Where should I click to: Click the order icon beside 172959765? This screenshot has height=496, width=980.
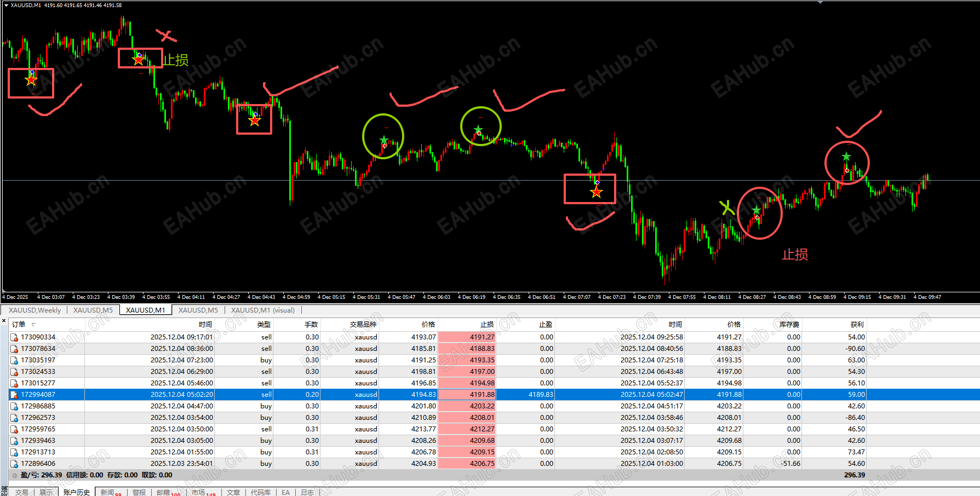(x=15, y=429)
